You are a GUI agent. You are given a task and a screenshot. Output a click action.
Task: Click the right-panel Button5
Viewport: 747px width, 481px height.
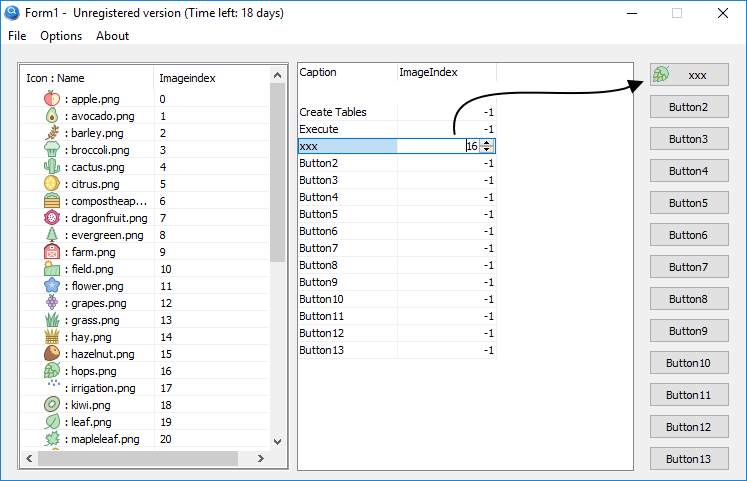point(689,203)
